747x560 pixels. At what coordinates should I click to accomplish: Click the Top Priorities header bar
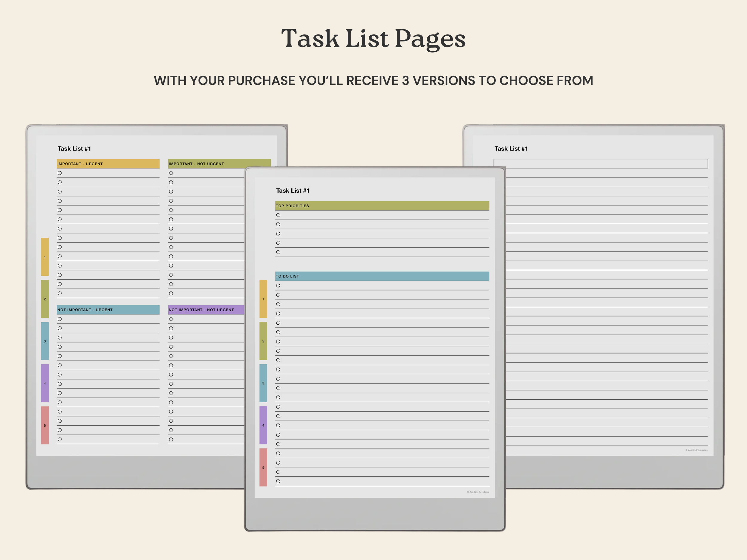pyautogui.click(x=382, y=205)
